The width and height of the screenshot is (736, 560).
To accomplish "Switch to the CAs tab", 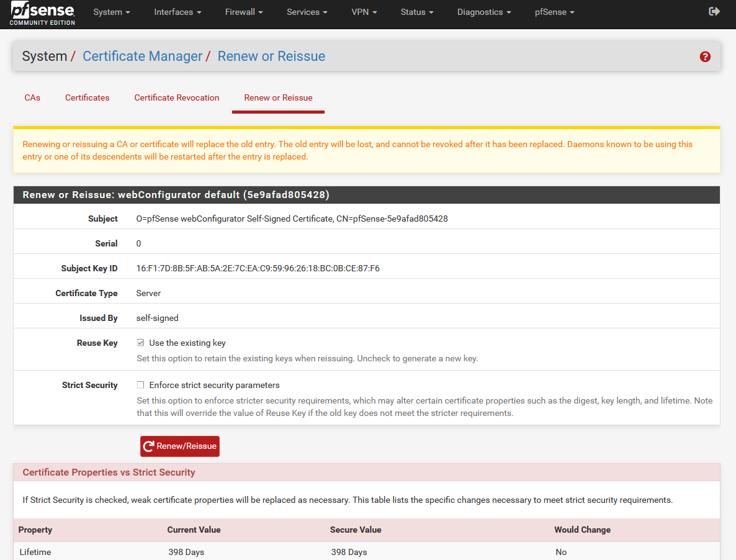I will 32,97.
